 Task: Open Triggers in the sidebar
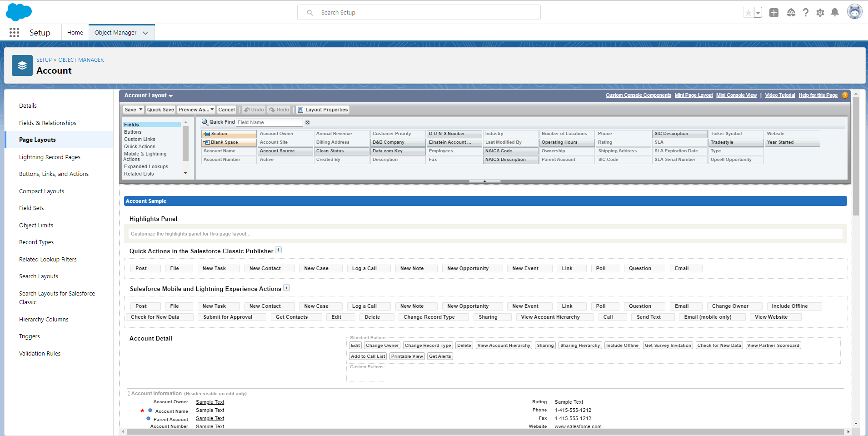tap(30, 336)
